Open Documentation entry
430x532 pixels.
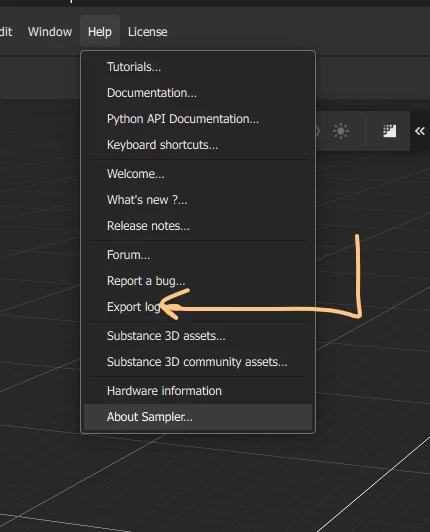click(198, 93)
